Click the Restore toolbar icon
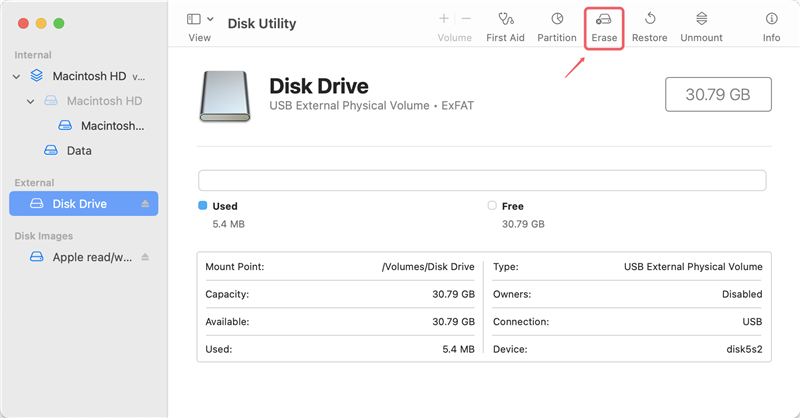The width and height of the screenshot is (800, 418). [649, 20]
